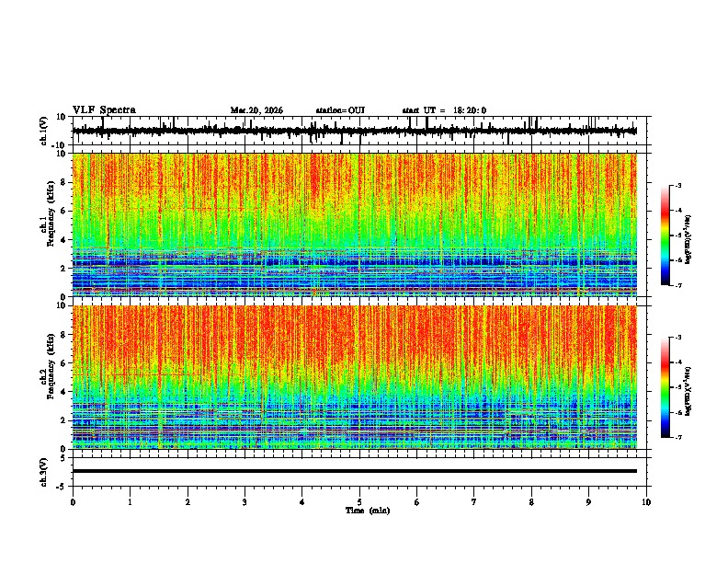Viewport: 728px width, 563px height.
Task: Click the ch.2 spectrogram panel
Action: (354, 377)
